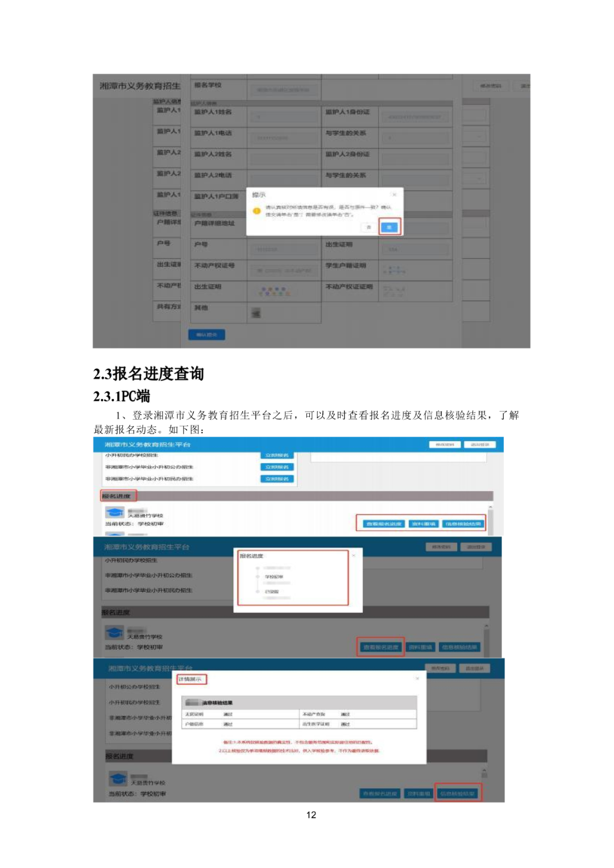This screenshot has width=614, height=868.
Task: Click the orange warning icon in 提示 dialog
Action: 257,211
